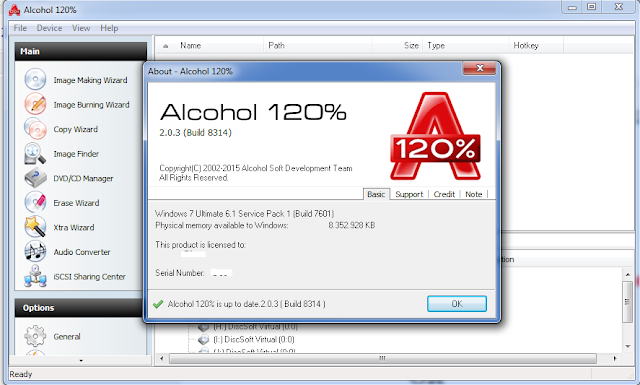
Task: Close the About - Alcohol 120% dialog
Action: pos(480,68)
